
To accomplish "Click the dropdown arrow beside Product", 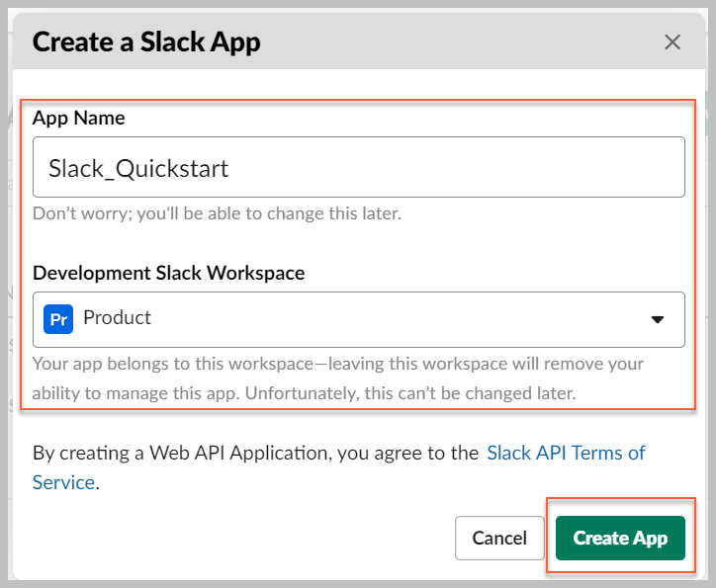I will click(657, 319).
